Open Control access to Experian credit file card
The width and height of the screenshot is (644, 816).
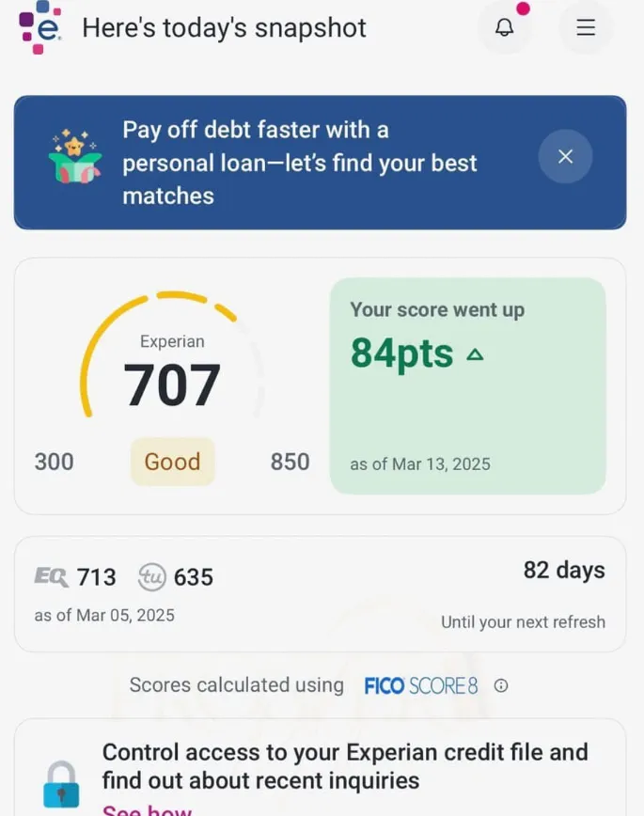[321, 768]
